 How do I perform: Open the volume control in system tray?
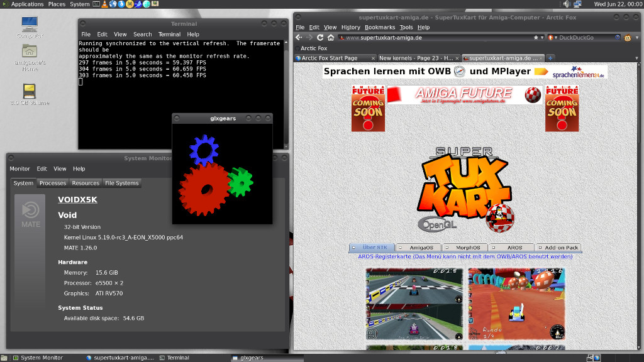coord(567,4)
